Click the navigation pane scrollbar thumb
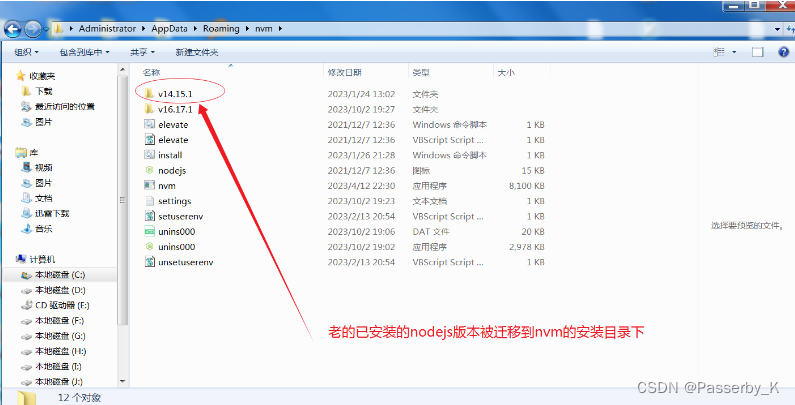 click(122, 200)
